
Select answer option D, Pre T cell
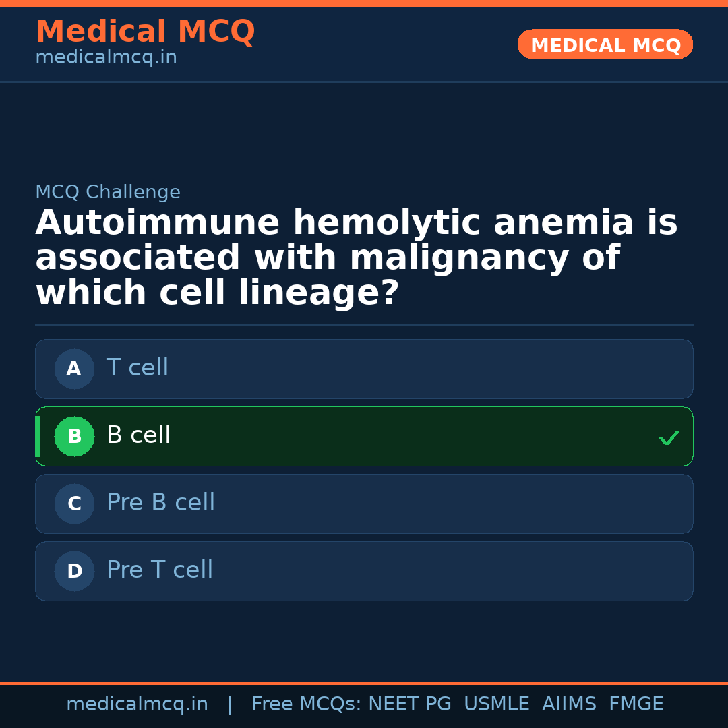click(364, 571)
